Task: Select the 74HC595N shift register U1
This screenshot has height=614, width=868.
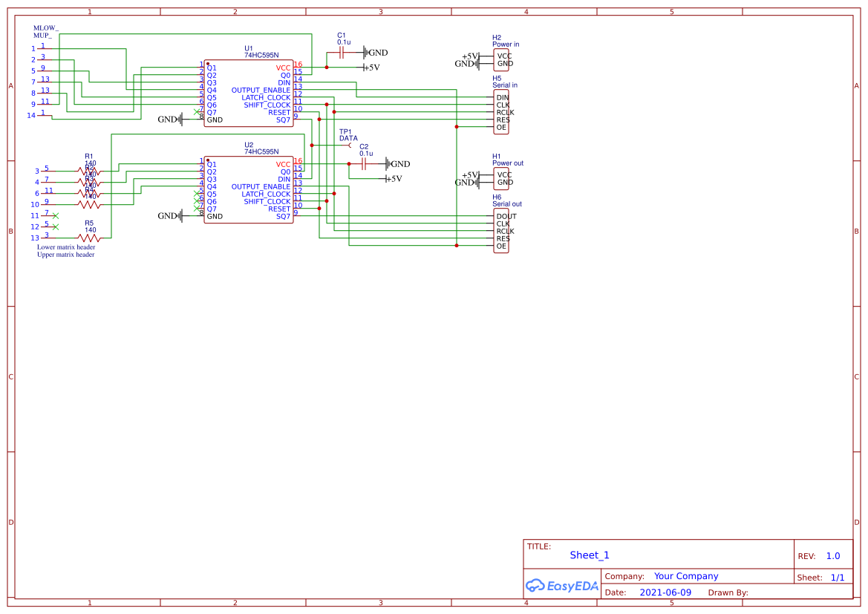Action: coord(249,93)
